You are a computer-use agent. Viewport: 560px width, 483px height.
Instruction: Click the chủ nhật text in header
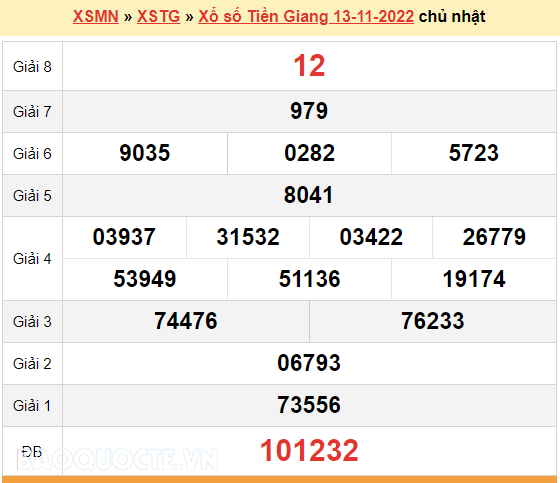click(x=452, y=17)
